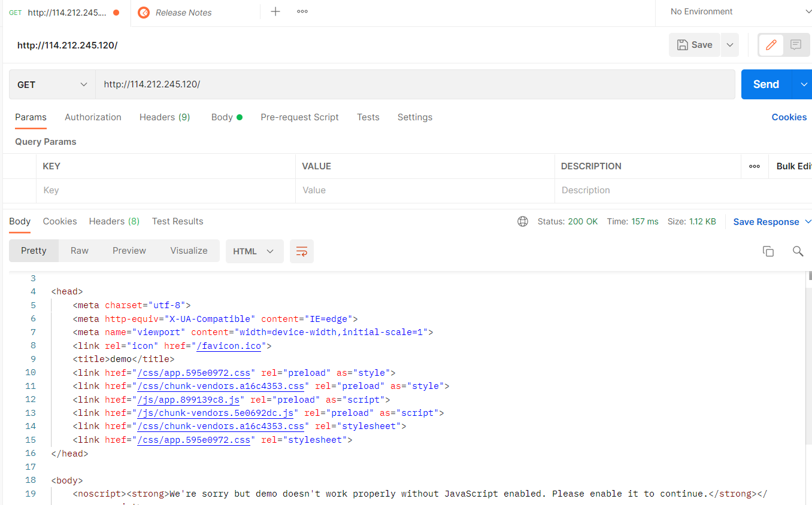Screen dimensions: 812x505
Task: Search the response with magnifier icon
Action: pyautogui.click(x=798, y=251)
